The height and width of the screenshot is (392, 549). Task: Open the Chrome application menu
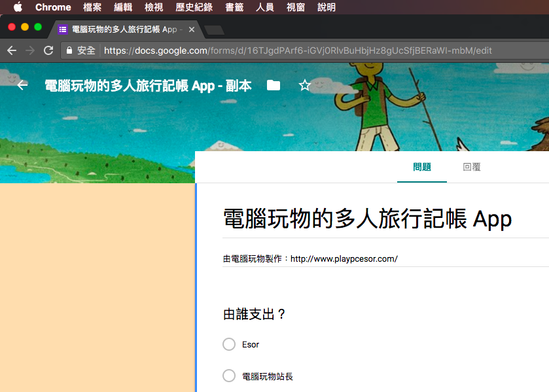(x=53, y=7)
